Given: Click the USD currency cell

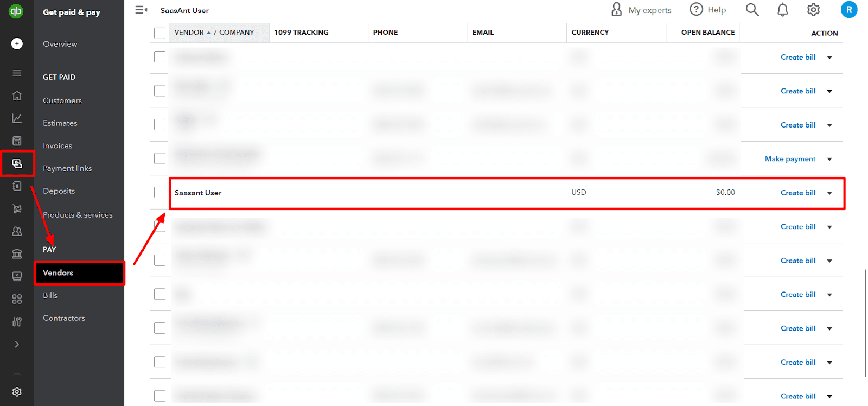Looking at the screenshot, I should (579, 192).
